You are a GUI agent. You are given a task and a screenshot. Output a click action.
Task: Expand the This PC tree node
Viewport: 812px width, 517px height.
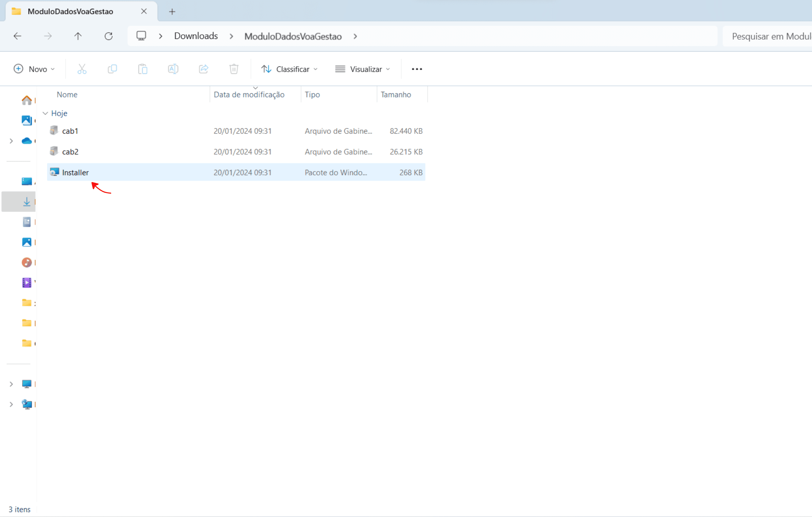(x=11, y=384)
